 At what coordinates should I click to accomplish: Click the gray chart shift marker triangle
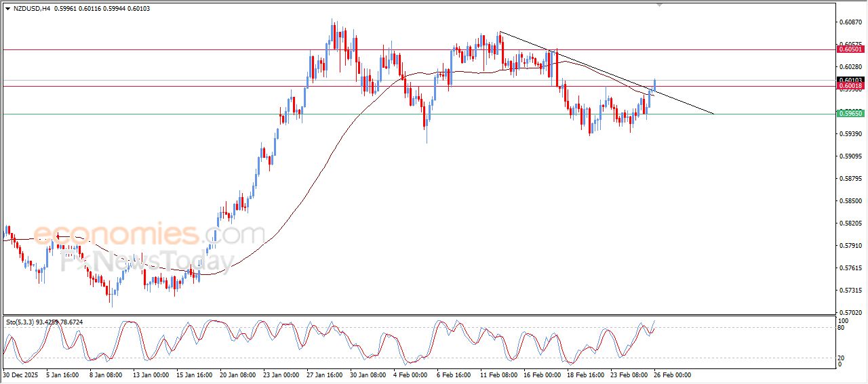[x=659, y=5]
